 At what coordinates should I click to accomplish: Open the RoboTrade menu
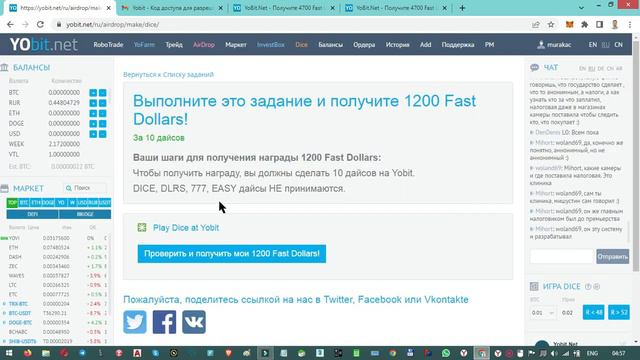coord(108,44)
